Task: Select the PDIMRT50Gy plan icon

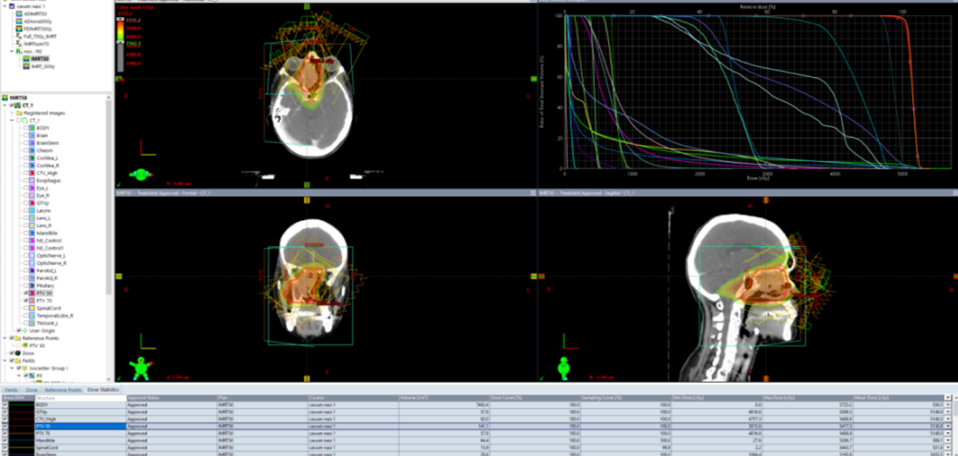Action: click(20, 29)
